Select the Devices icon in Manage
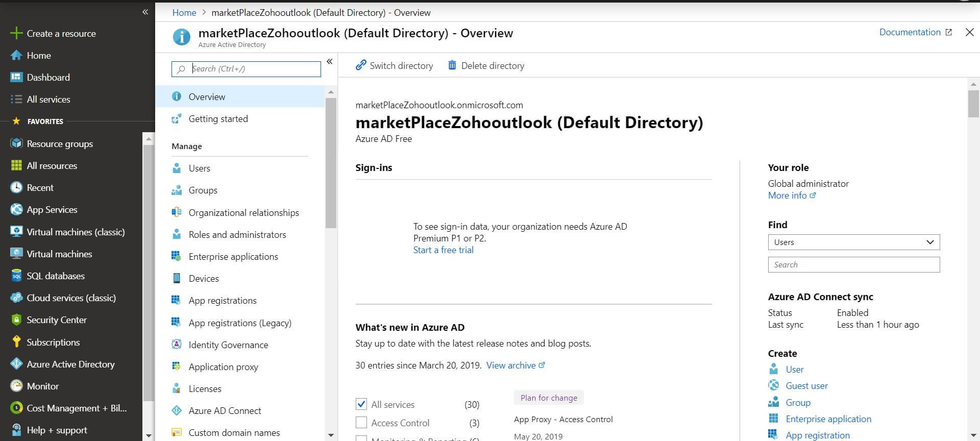The height and width of the screenshot is (441, 980). 177,278
